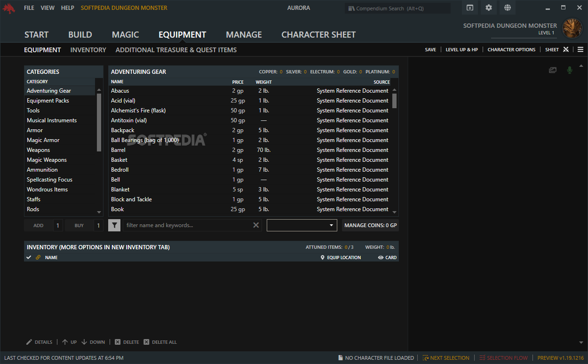The height and width of the screenshot is (364, 588).
Task: Switch to the Build tab
Action: click(80, 35)
